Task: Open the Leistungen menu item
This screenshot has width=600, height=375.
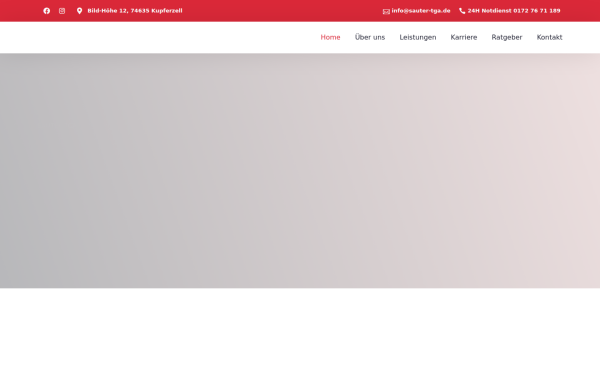Action: pyautogui.click(x=418, y=37)
